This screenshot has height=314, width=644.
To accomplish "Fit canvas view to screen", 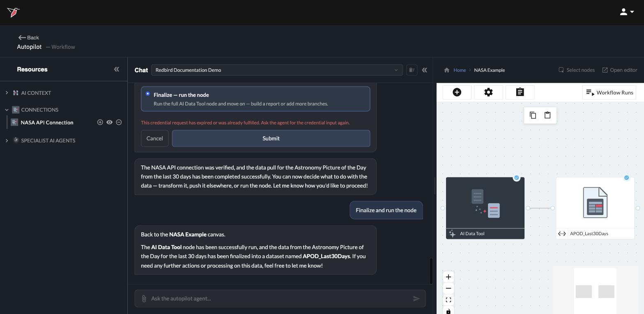I will (448, 300).
